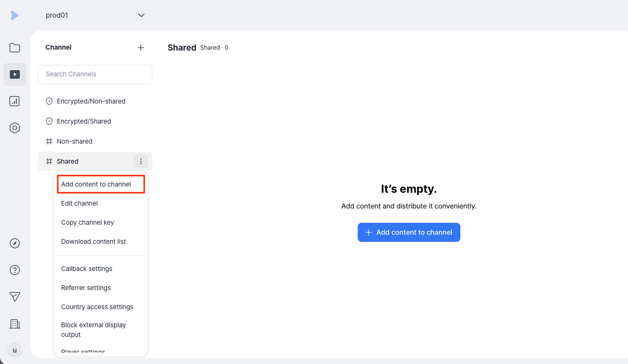Select the video channel sidebar icon

[x=15, y=74]
